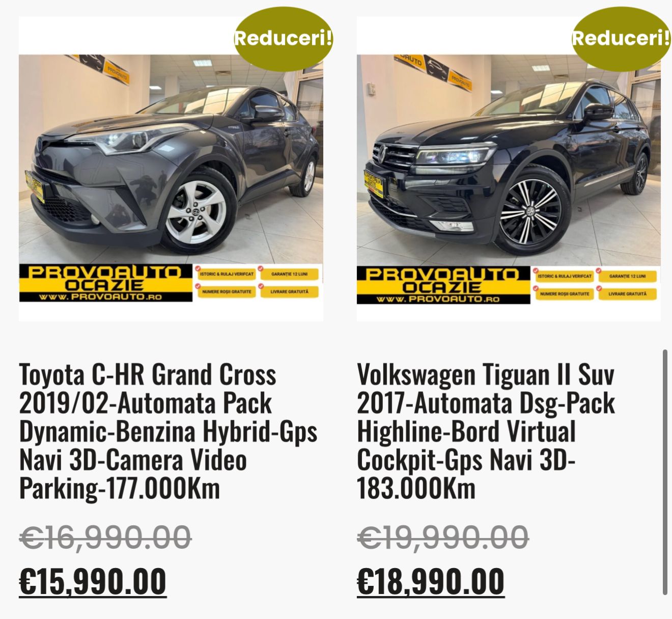Open the Volkswagen Tiguan II Suv listing title

(486, 431)
